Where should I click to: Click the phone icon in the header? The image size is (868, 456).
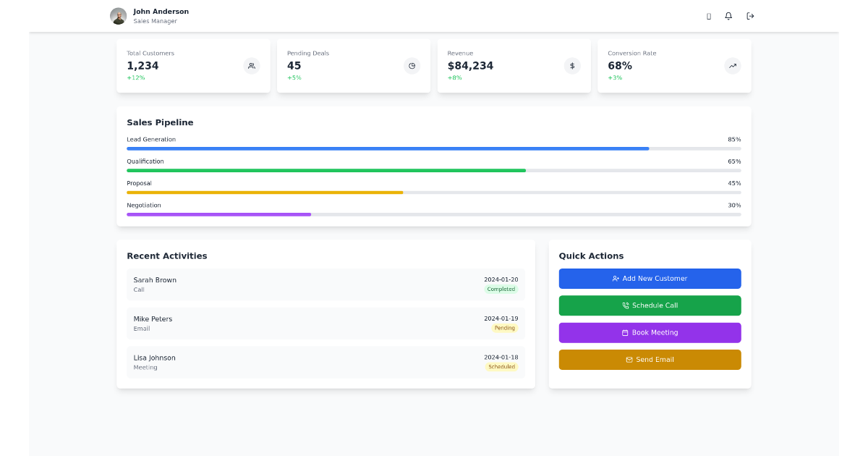pyautogui.click(x=708, y=16)
